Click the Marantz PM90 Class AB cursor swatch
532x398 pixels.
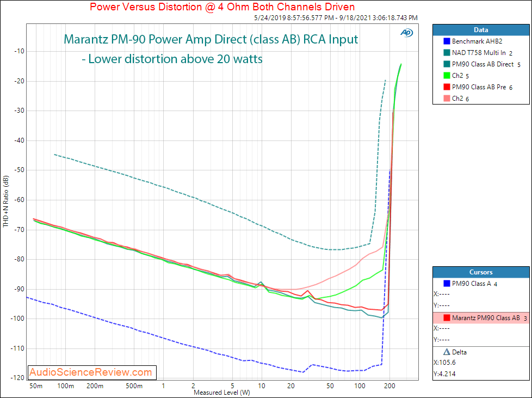[x=447, y=318]
